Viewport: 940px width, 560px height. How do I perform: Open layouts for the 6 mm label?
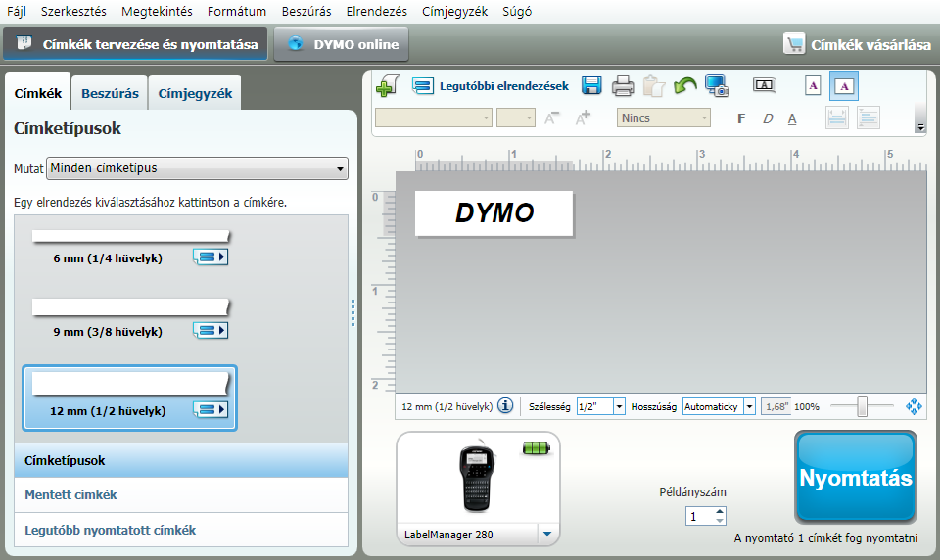pos(211,257)
